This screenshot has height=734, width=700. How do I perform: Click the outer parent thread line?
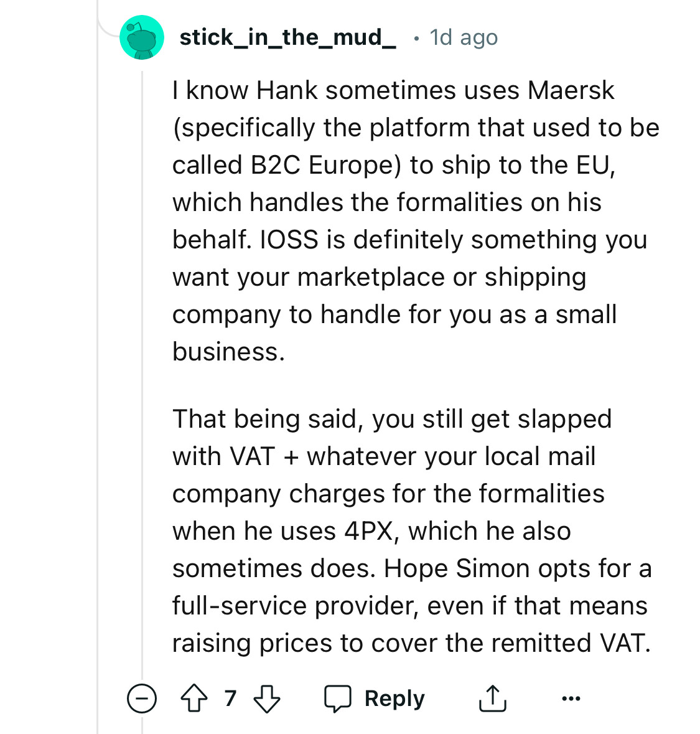coord(98,374)
